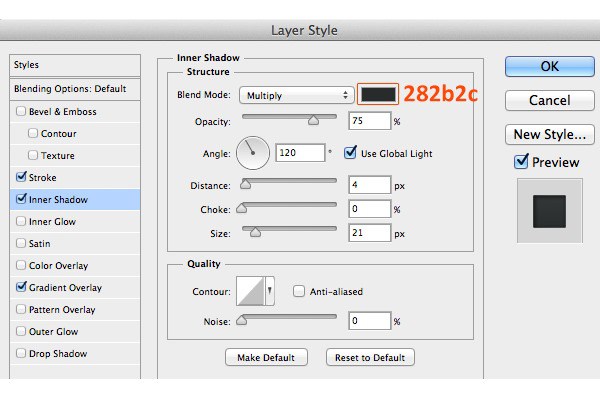Screen dimensions: 600x399
Task: Select the Drop Shadow row label
Action: click(x=58, y=353)
